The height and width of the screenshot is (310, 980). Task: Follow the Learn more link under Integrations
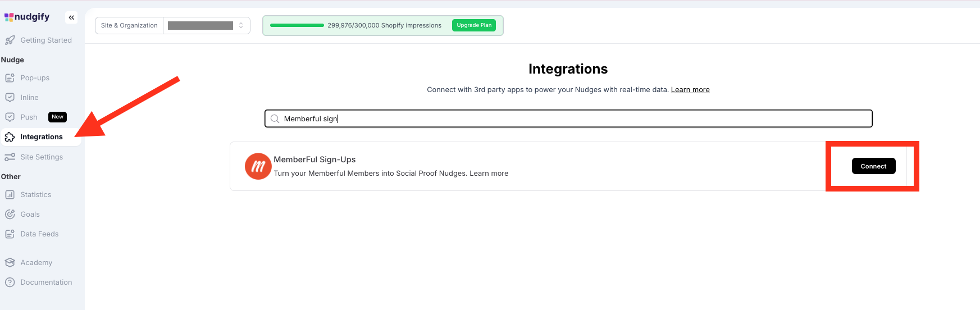(x=690, y=90)
